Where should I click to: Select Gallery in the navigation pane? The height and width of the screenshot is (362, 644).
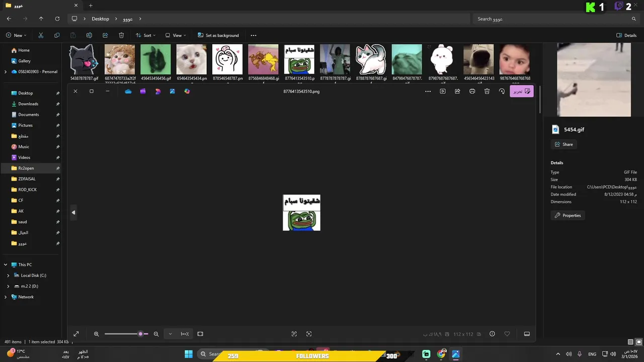[24, 61]
